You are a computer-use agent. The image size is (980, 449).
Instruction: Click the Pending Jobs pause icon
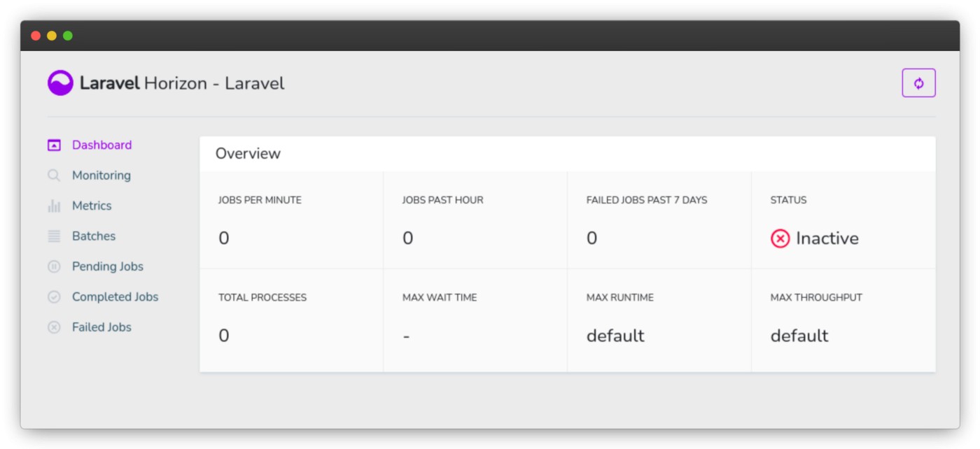54,266
